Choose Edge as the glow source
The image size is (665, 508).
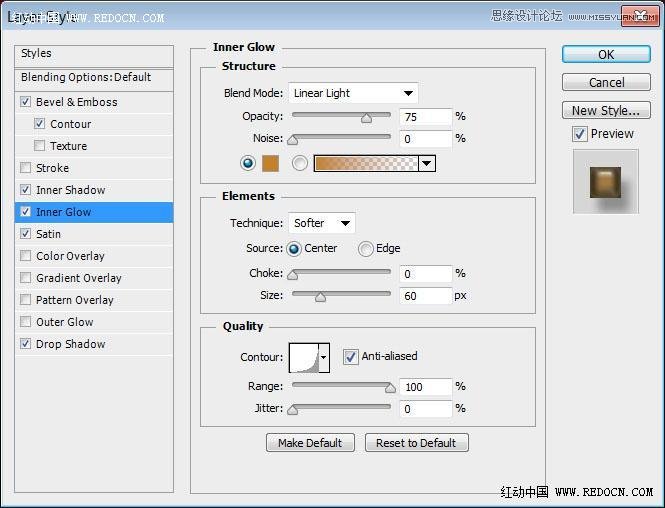(x=366, y=249)
